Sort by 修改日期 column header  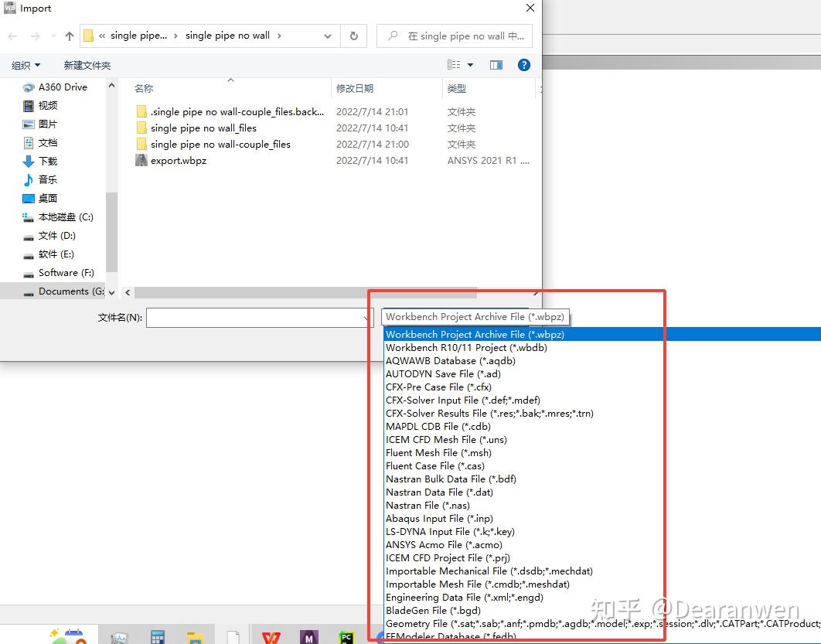(355, 88)
